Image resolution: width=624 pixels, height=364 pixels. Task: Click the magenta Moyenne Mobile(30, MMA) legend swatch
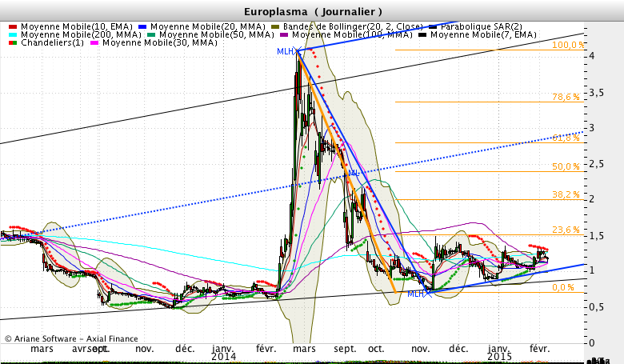(x=94, y=43)
